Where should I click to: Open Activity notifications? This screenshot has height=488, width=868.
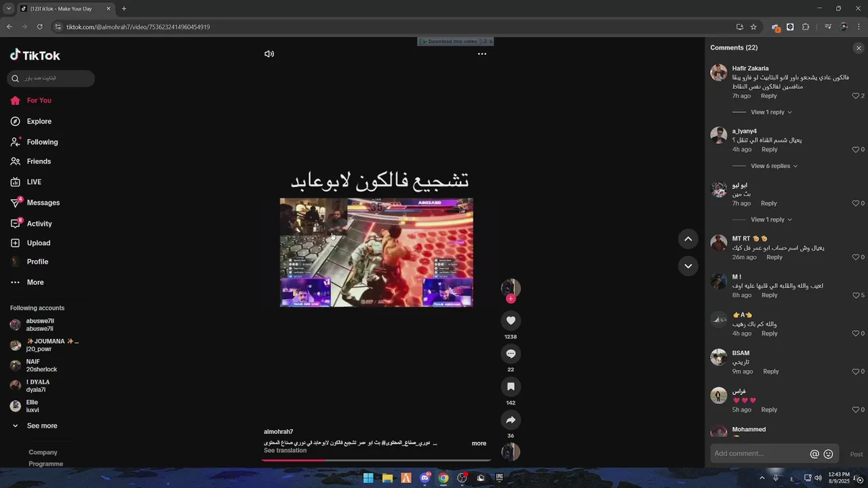31,224
